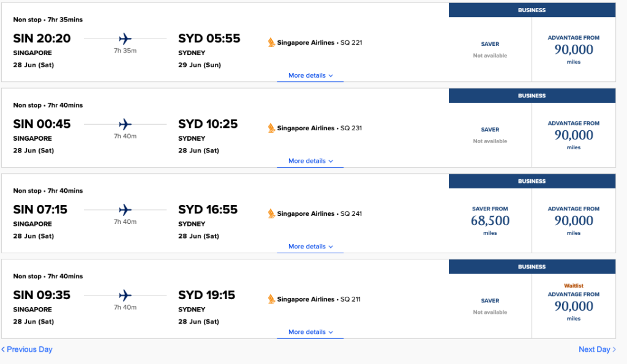
Task: Click airplane icon on SIN 07:15 flight
Action: [125, 210]
